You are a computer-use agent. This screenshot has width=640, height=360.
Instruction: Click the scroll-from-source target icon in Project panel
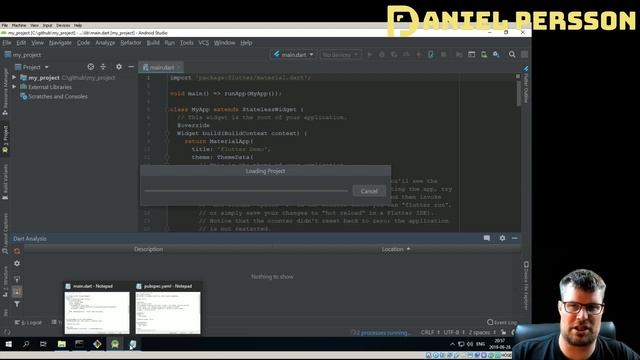pos(91,67)
